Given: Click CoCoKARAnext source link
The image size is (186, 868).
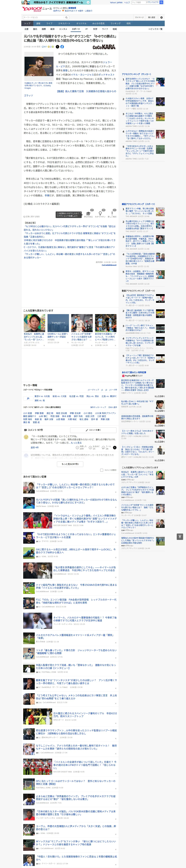Looking at the screenshot, I should [109, 265].
